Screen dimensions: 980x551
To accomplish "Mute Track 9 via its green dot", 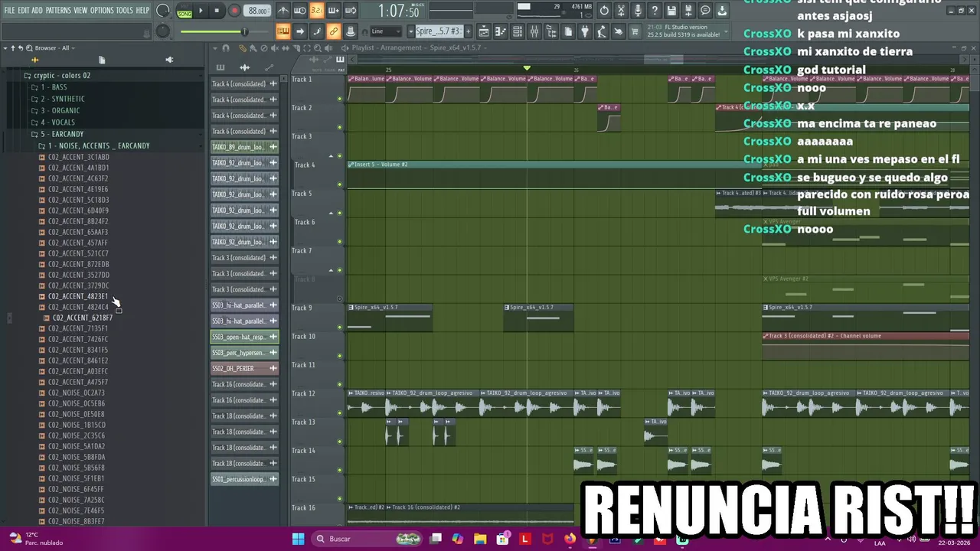I will coord(339,328).
